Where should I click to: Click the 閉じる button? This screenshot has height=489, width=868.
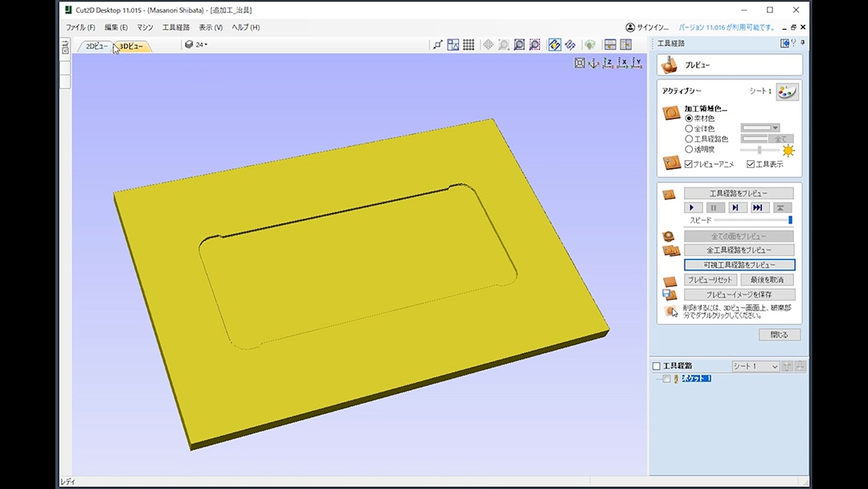[779, 335]
